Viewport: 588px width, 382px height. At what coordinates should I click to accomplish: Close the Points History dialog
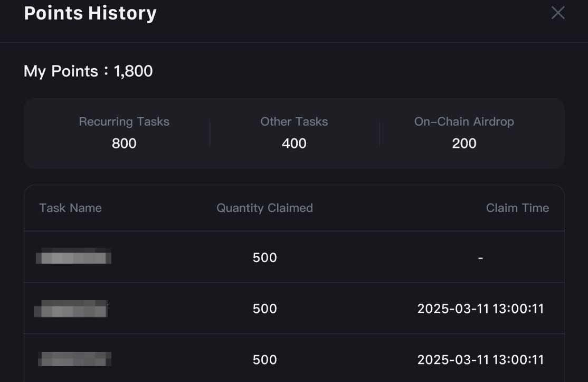tap(558, 13)
